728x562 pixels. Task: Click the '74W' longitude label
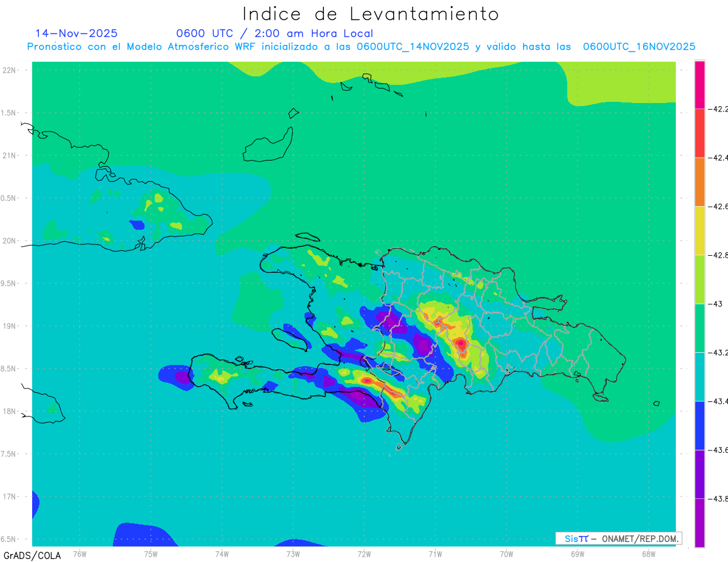tap(222, 554)
